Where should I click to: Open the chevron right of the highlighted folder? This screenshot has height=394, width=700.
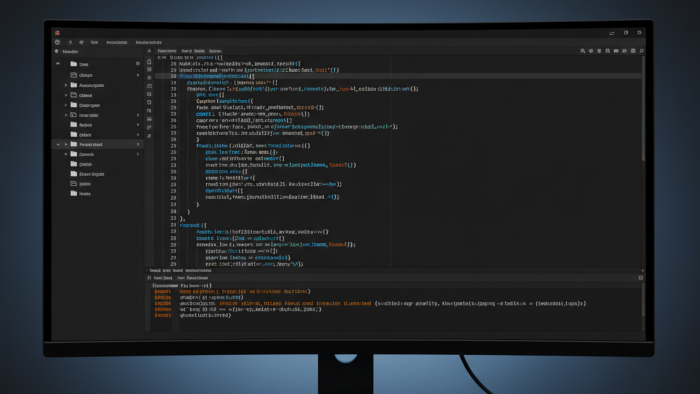[138, 145]
